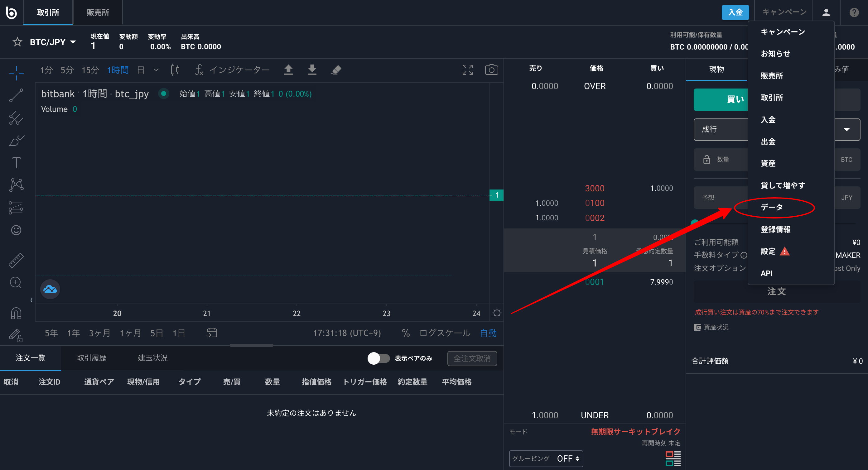Select 登録情報 in the dropdown menu
The height and width of the screenshot is (470, 868).
[x=775, y=229]
